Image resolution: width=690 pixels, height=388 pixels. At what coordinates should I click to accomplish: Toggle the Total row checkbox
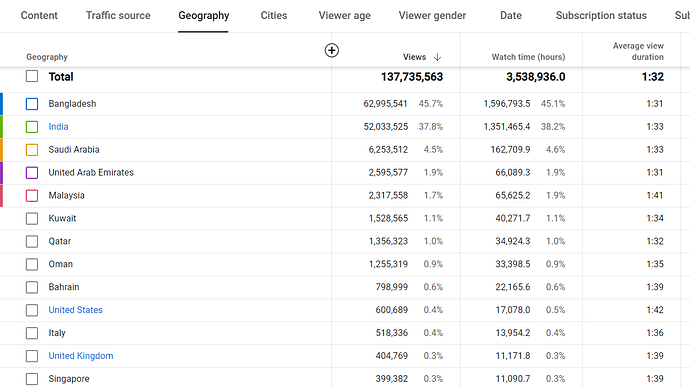coord(32,76)
